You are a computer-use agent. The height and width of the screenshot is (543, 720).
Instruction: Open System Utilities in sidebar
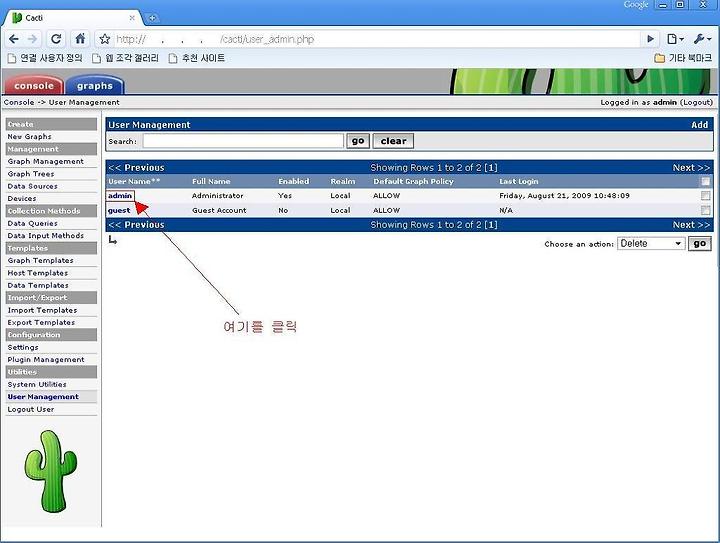click(37, 385)
